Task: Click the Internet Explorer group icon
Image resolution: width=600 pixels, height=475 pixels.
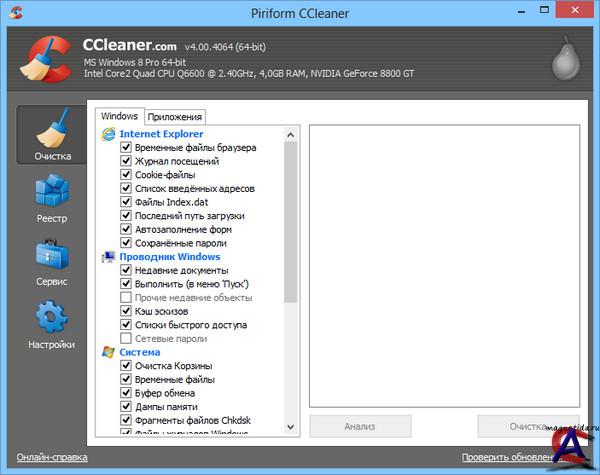Action: pyautogui.click(x=109, y=134)
